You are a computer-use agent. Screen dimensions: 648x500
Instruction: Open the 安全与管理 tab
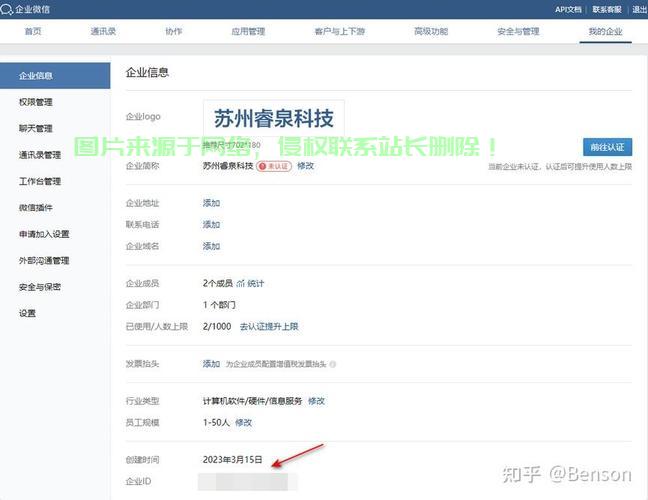click(518, 31)
